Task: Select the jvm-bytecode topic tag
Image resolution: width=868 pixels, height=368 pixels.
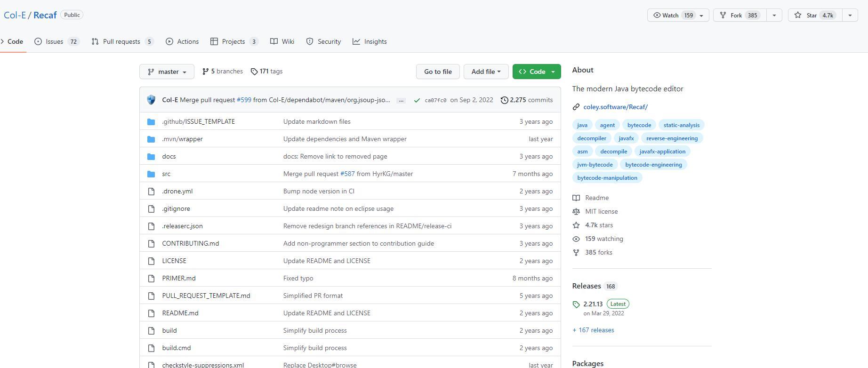Action: [595, 165]
